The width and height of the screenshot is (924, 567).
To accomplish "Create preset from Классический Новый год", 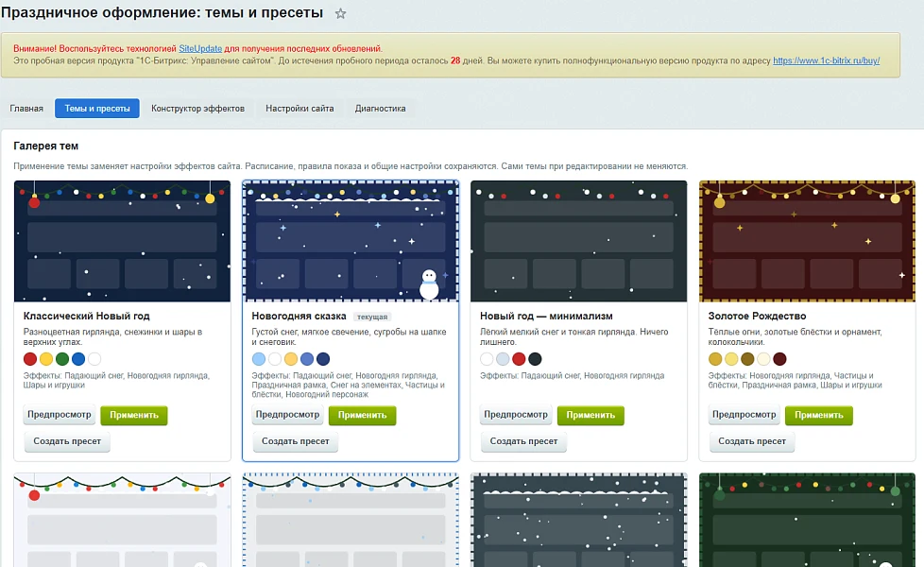I will point(67,441).
